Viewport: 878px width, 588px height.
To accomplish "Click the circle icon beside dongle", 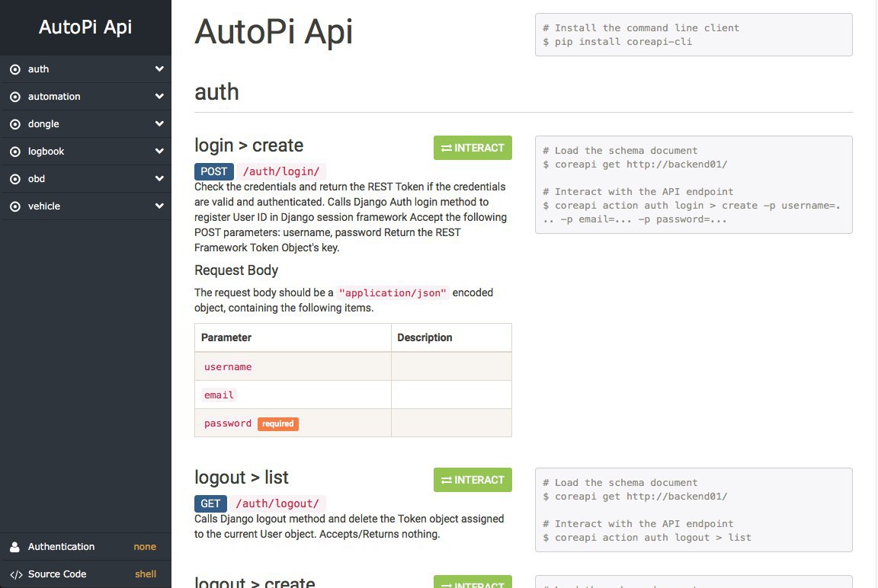I will 15,124.
